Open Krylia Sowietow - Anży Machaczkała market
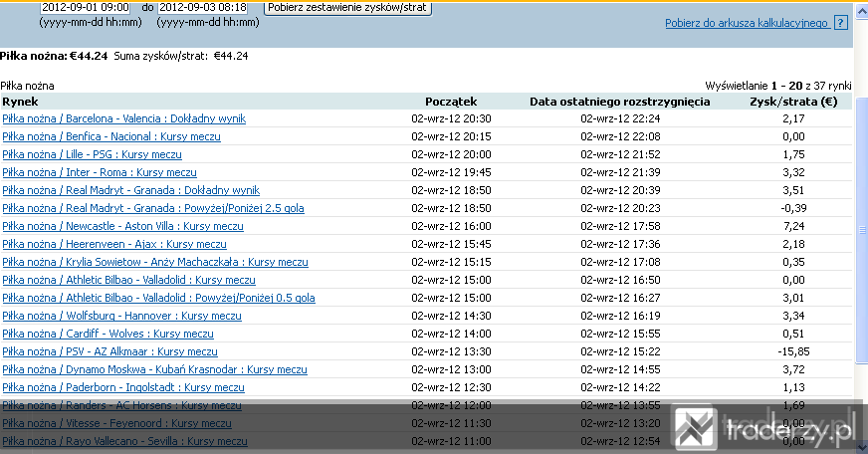 click(x=155, y=262)
